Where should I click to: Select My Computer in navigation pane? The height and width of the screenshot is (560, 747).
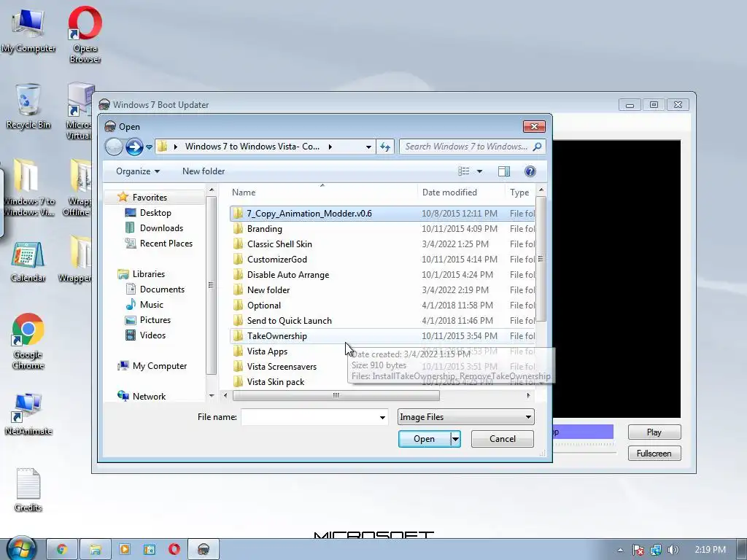[x=160, y=366]
